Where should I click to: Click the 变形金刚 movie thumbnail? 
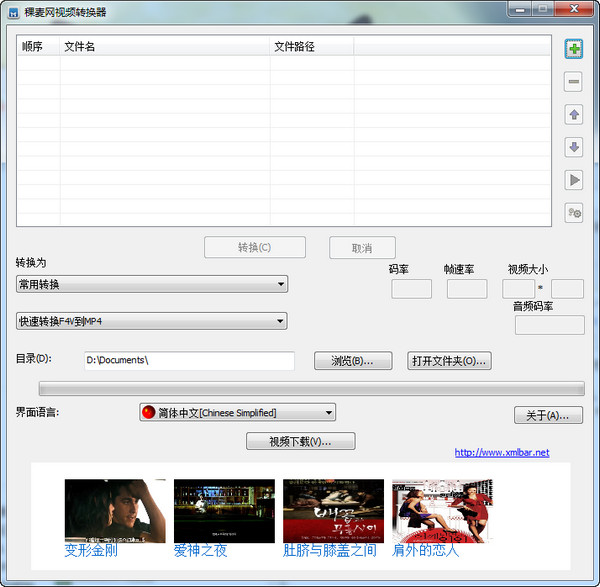pyautogui.click(x=115, y=510)
